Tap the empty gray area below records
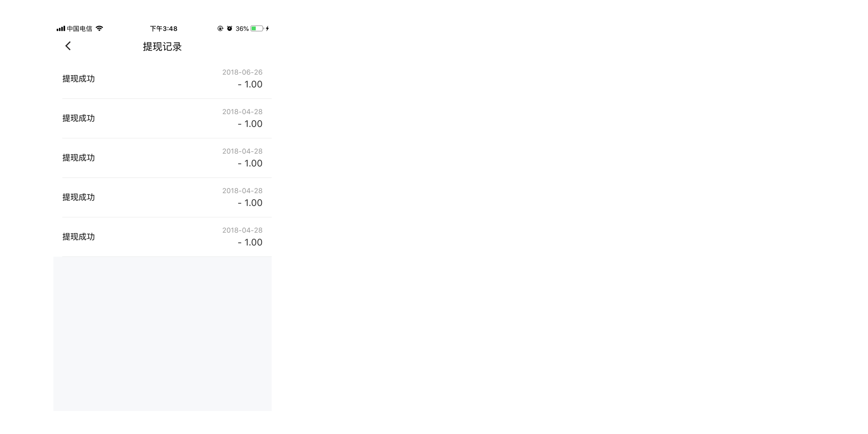 click(x=162, y=334)
